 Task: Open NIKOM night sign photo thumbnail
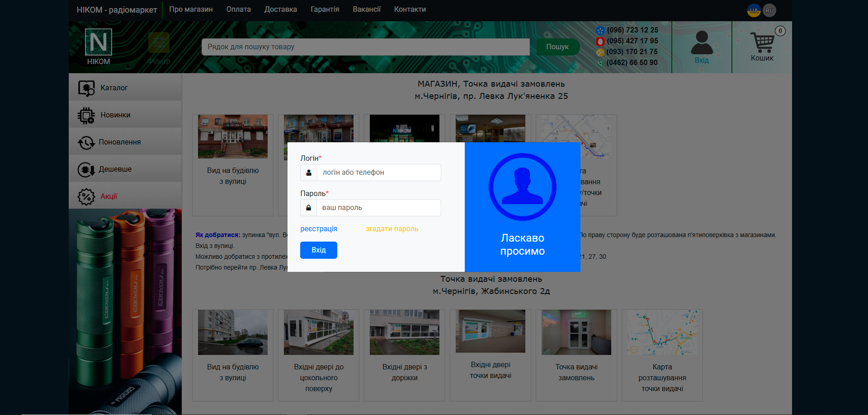pos(405,129)
